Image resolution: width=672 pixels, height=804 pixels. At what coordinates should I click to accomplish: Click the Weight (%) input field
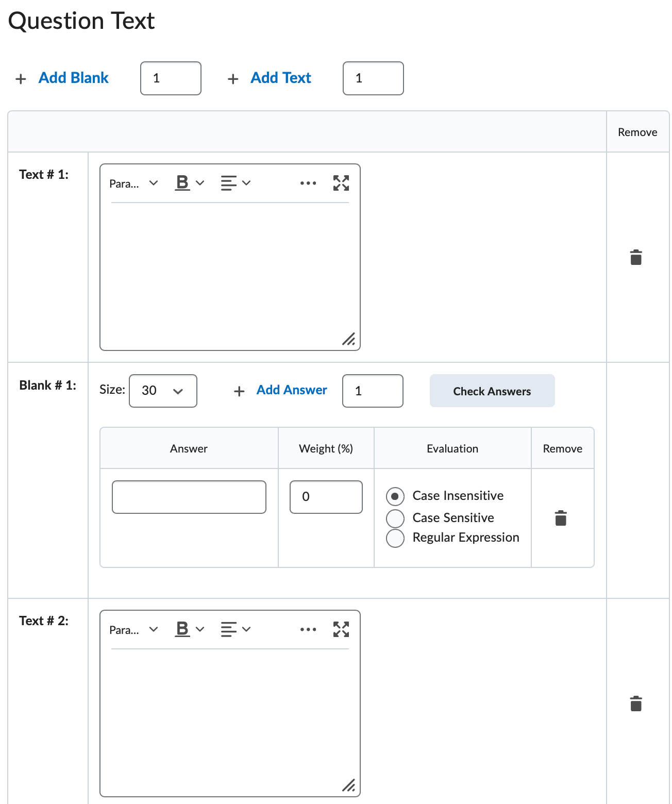click(326, 497)
